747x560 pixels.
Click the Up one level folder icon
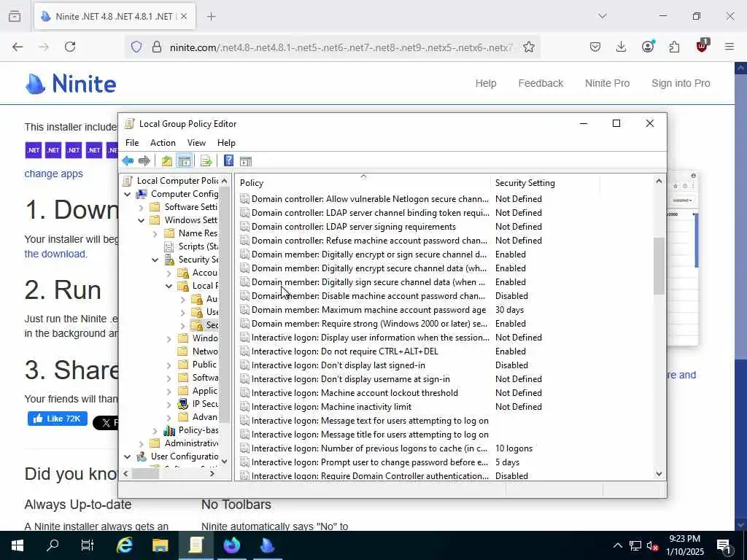[167, 161]
